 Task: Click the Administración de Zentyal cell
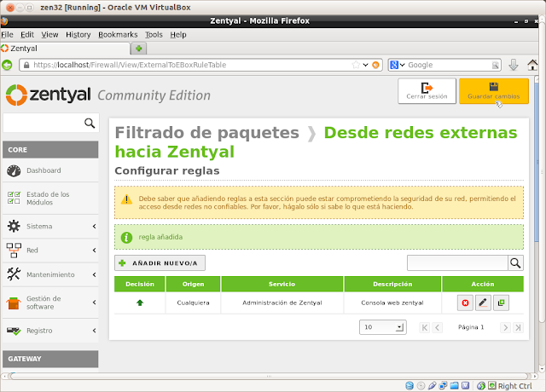282,303
